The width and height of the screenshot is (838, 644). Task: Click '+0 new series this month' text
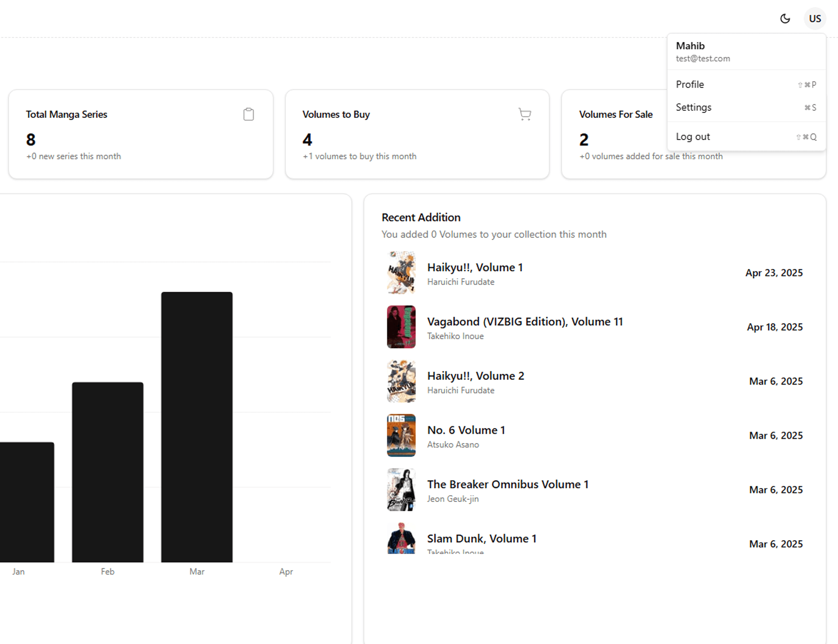point(73,156)
